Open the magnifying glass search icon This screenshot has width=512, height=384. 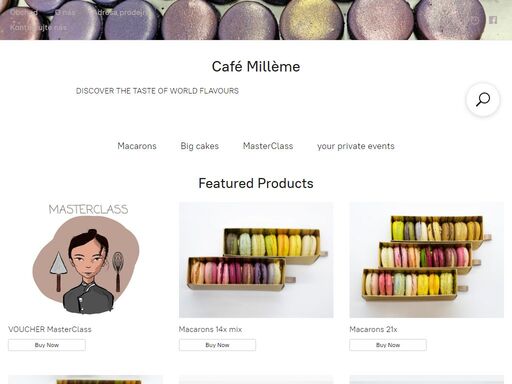click(483, 99)
